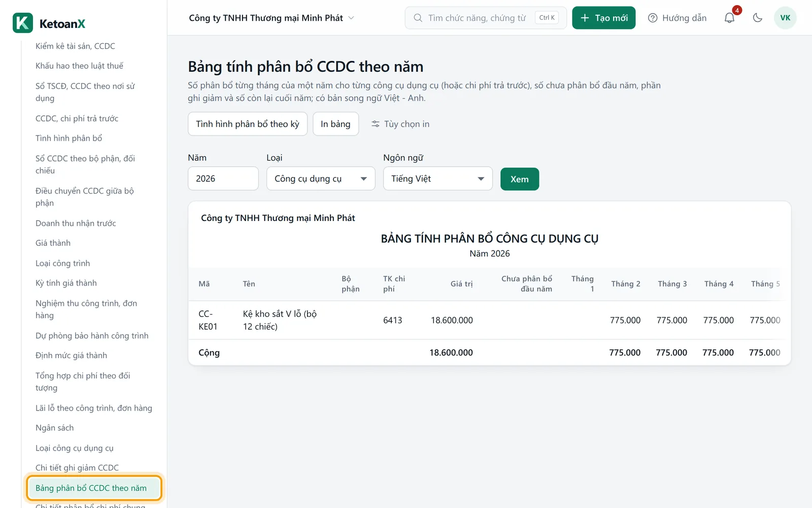Click the In bảng button
This screenshot has height=508, width=812.
335,124
